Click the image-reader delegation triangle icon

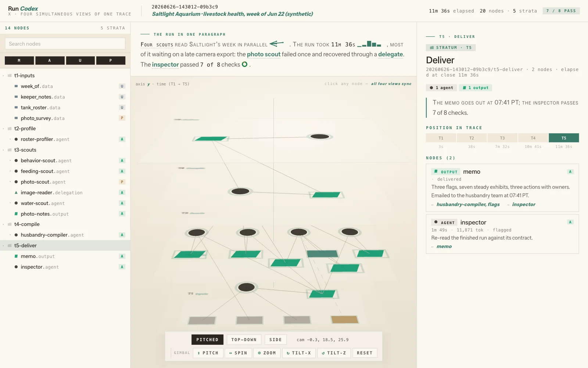(16, 192)
